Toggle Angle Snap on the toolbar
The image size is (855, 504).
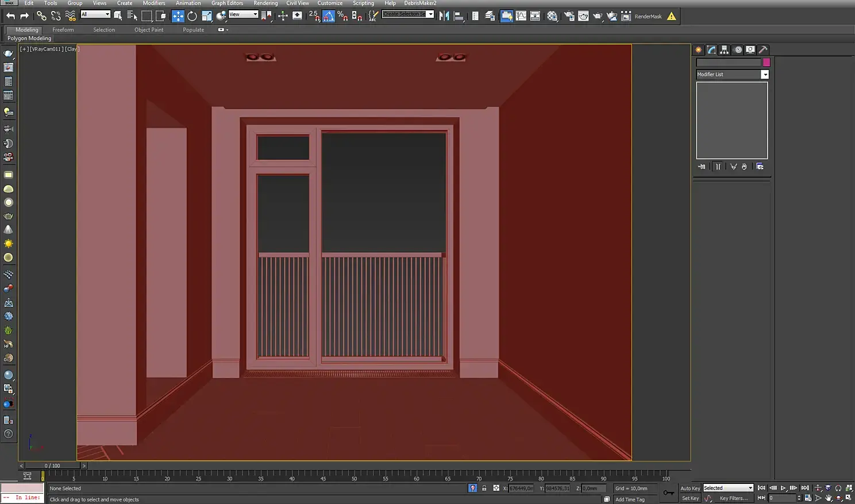coord(329,16)
